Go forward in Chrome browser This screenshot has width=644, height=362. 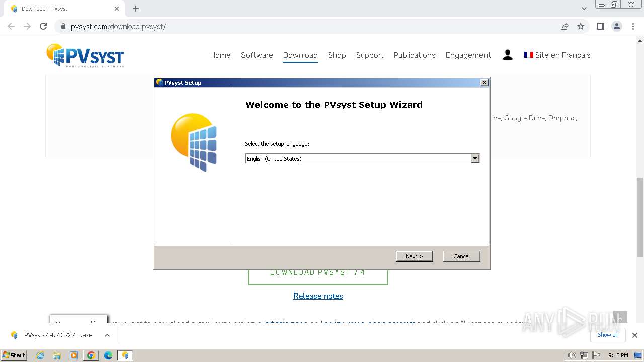coord(27,26)
